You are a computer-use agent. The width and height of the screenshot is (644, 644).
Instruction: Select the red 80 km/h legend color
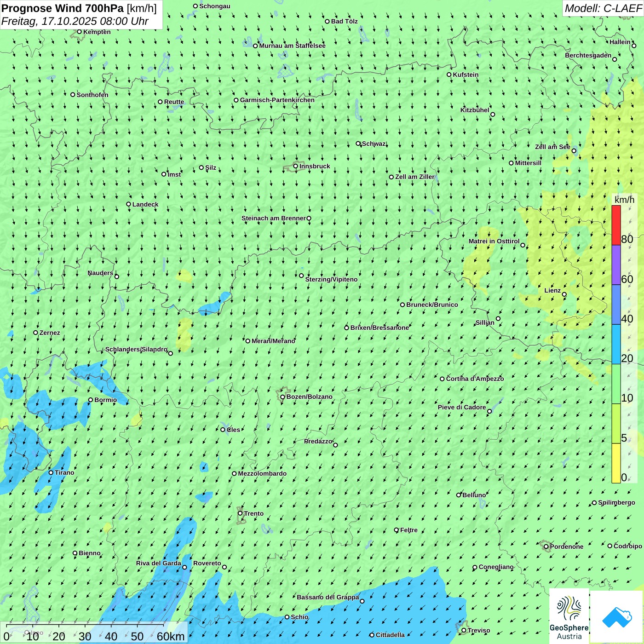pos(616,225)
